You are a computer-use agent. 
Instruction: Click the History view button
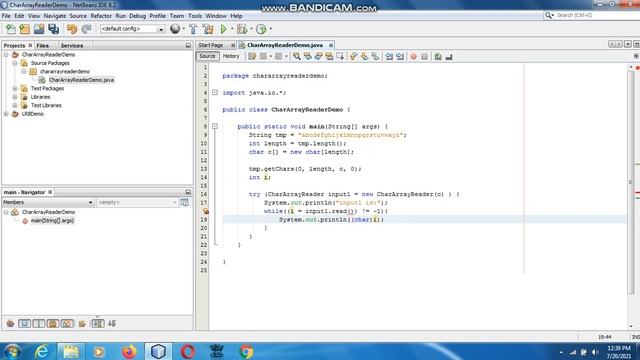[231, 56]
